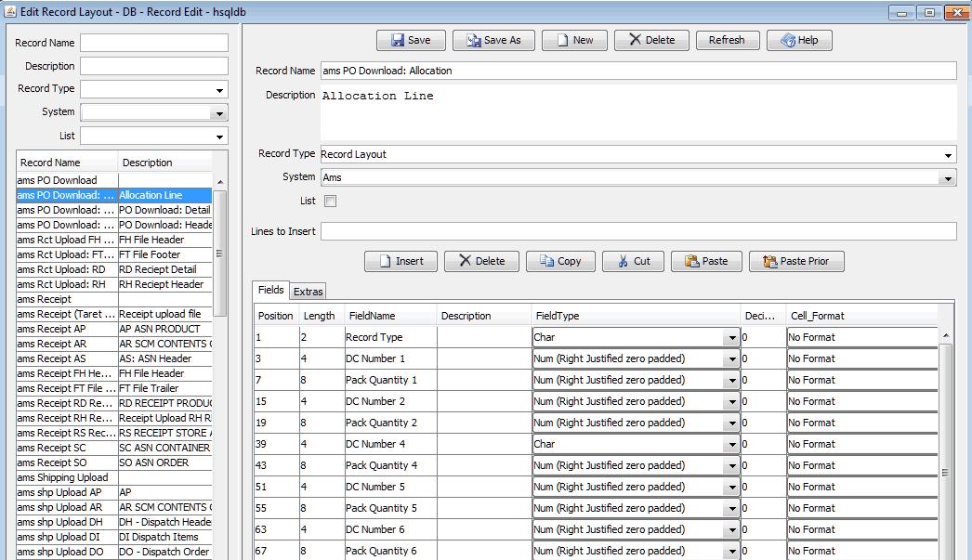Click the Save As button
The height and width of the screenshot is (560, 972).
(493, 40)
